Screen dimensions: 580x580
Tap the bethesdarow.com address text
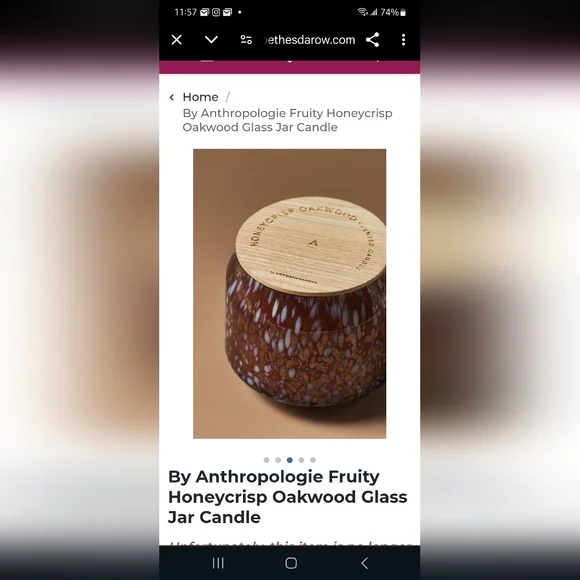click(x=310, y=40)
